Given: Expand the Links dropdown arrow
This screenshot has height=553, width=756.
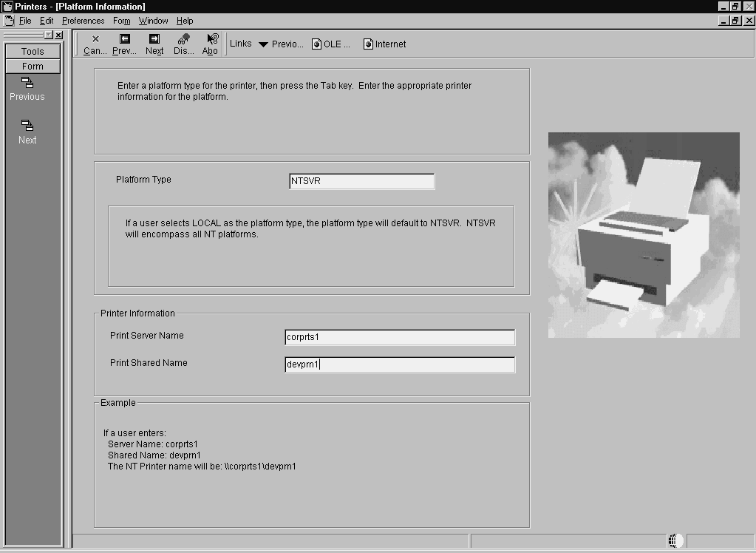Looking at the screenshot, I should pyautogui.click(x=263, y=44).
